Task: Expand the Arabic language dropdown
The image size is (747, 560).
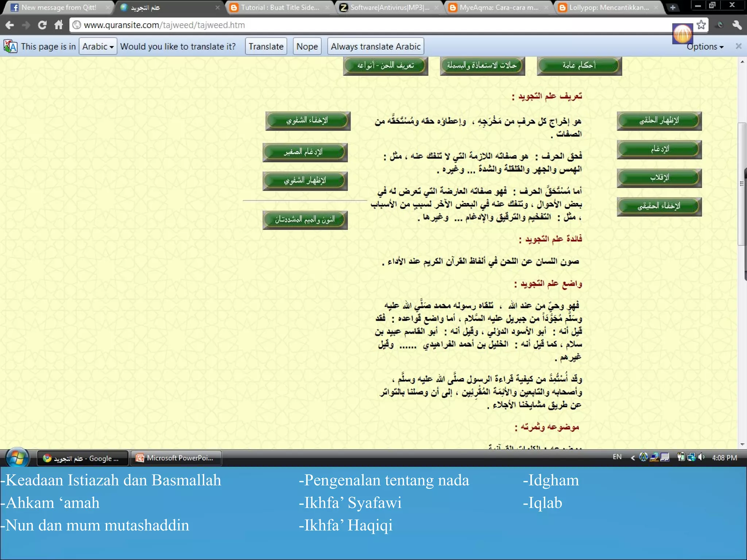Action: pyautogui.click(x=98, y=46)
